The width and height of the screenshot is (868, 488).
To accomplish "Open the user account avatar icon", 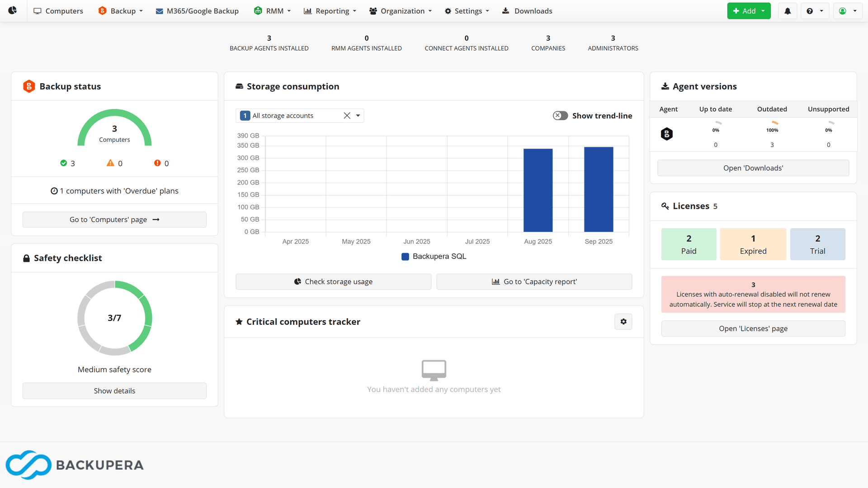I will [843, 11].
